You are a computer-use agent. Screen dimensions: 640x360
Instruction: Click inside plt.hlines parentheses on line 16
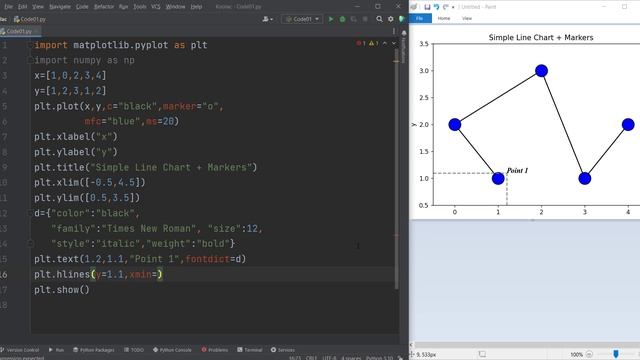pyautogui.click(x=127, y=274)
